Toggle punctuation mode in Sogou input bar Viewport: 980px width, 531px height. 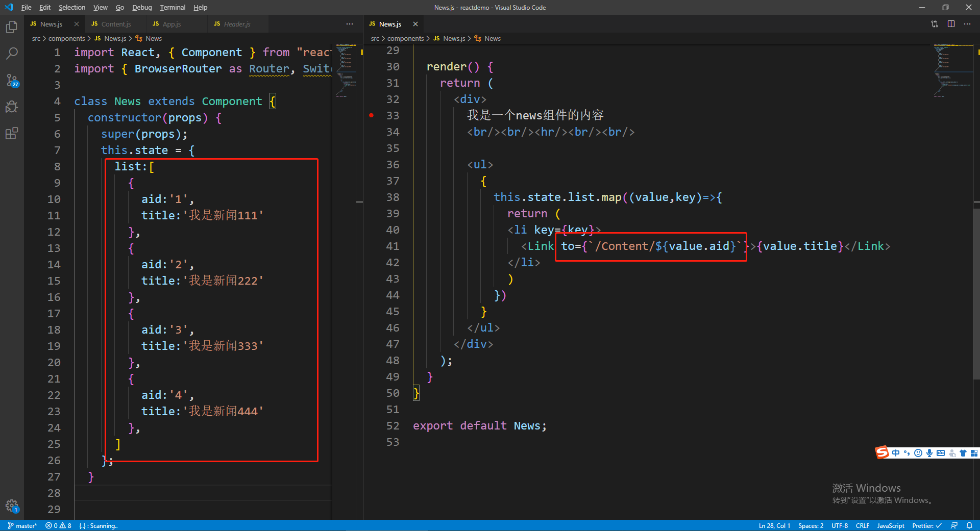pyautogui.click(x=906, y=453)
